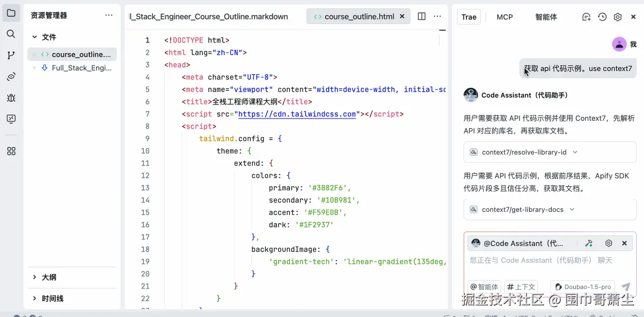Open the Search icon in activity bar
The image size is (644, 317).
tap(11, 34)
